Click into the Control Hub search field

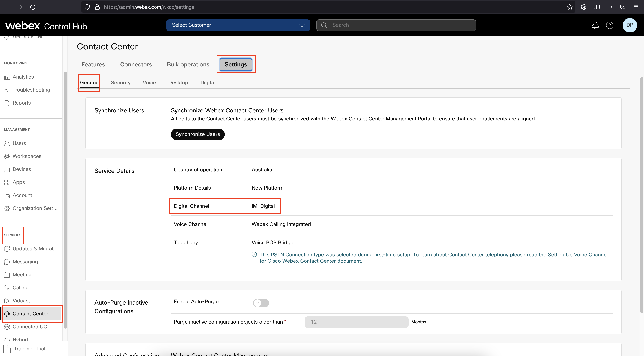(x=396, y=25)
